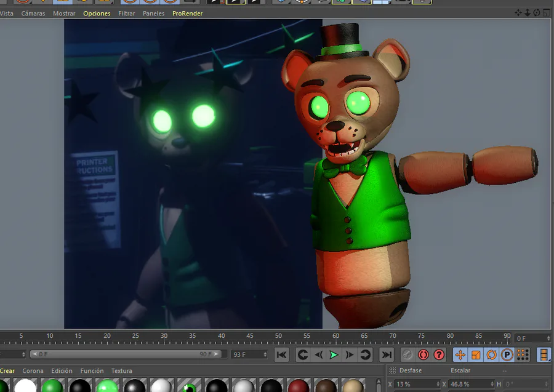Open the ProRender viewport menu
This screenshot has height=392, width=554.
[187, 14]
